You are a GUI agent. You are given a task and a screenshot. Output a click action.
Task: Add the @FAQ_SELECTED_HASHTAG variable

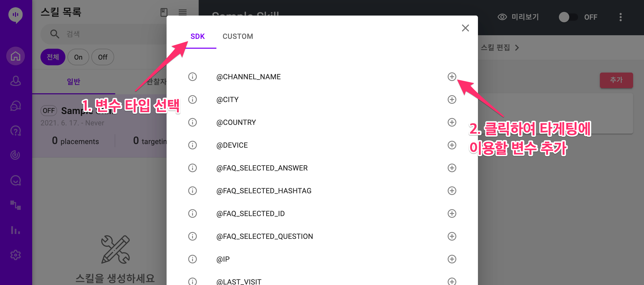pyautogui.click(x=452, y=191)
